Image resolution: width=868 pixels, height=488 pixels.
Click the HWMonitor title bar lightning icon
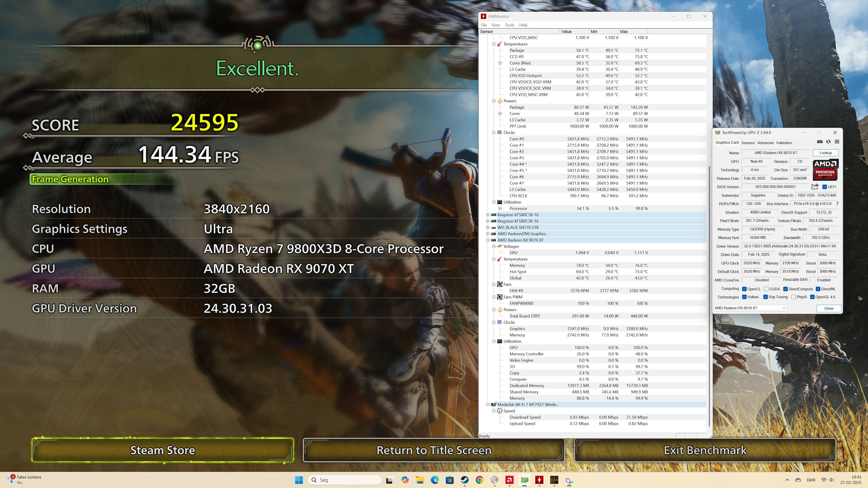point(484,16)
